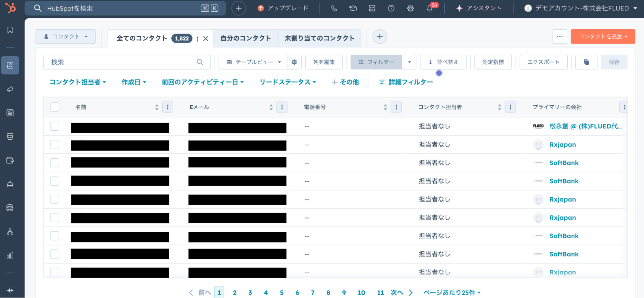644x298 pixels.
Task: Open the reporting bar chart sidebar icon
Action: pos(10,256)
